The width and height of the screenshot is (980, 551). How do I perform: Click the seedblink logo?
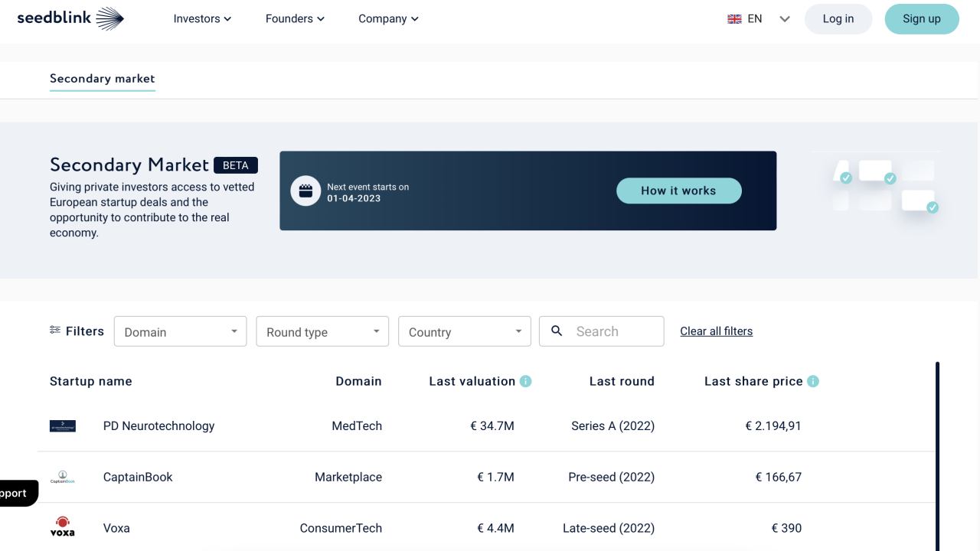pos(69,18)
